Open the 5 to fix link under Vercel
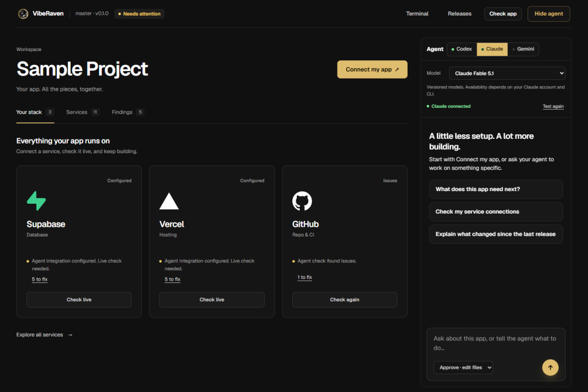This screenshot has width=588, height=392. click(x=172, y=279)
